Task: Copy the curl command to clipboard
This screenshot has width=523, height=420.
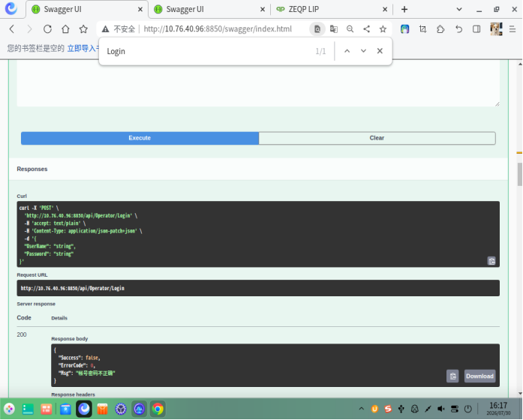Action: coord(491,261)
